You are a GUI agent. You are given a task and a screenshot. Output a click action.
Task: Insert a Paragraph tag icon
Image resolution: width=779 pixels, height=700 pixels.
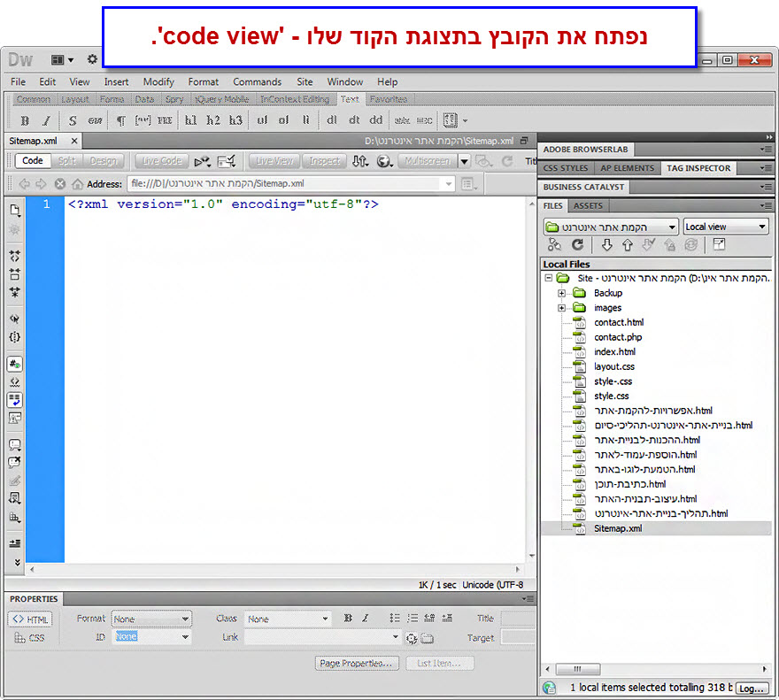pyautogui.click(x=120, y=120)
